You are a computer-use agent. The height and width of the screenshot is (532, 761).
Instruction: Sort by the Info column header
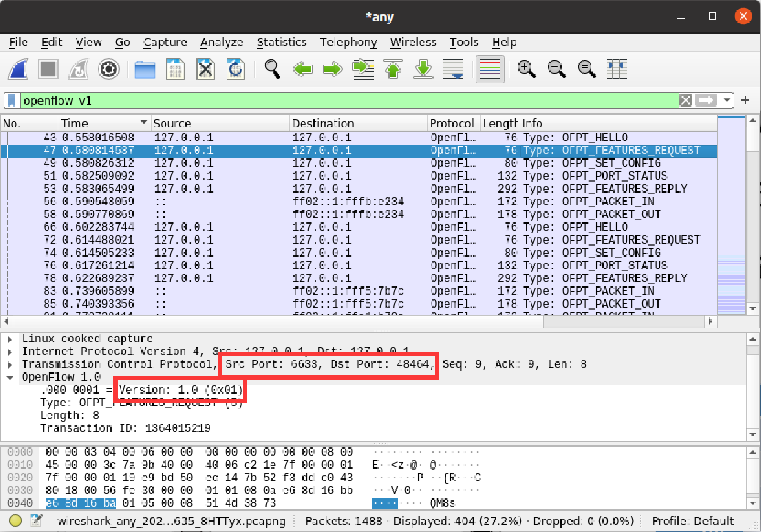coord(618,123)
